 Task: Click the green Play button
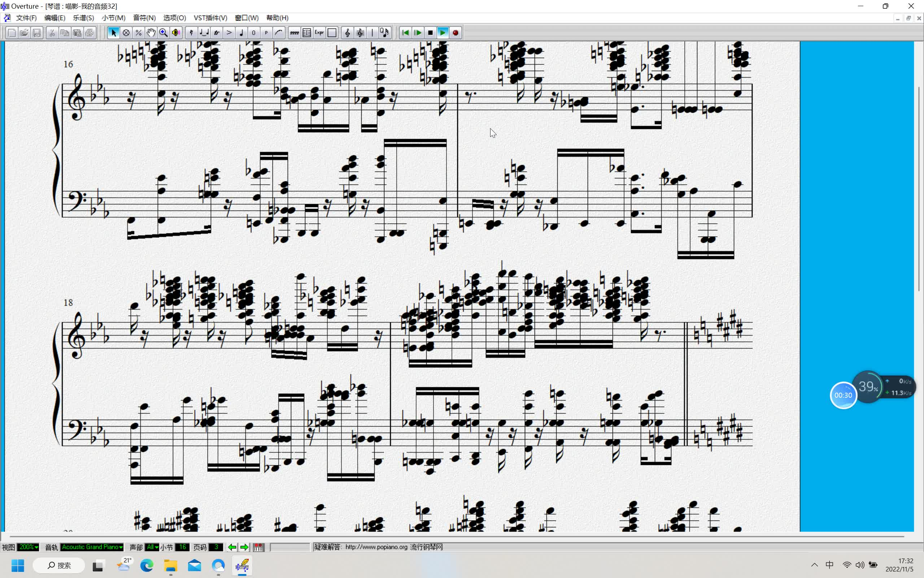click(x=443, y=33)
